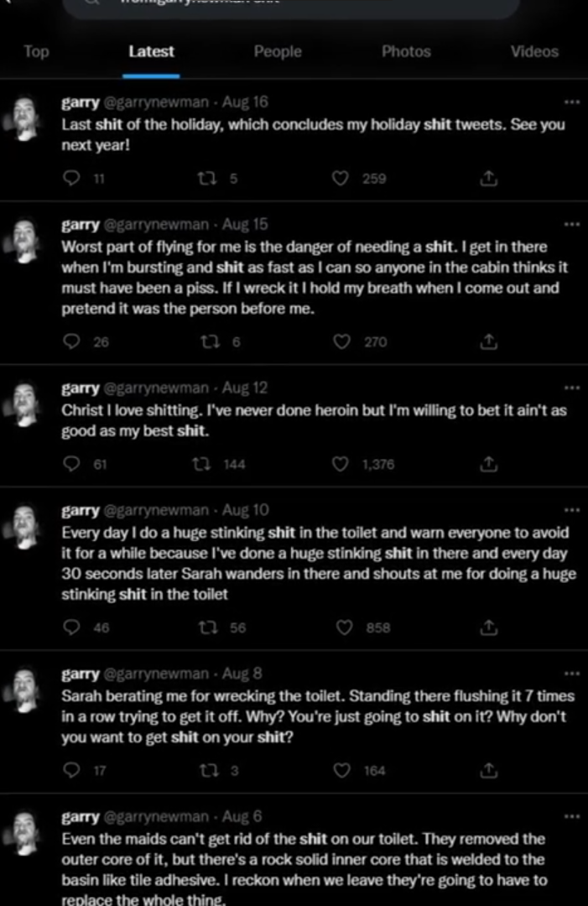This screenshot has height=906, width=588.
Task: Open more options for Aug 16 tweet
Action: click(572, 102)
